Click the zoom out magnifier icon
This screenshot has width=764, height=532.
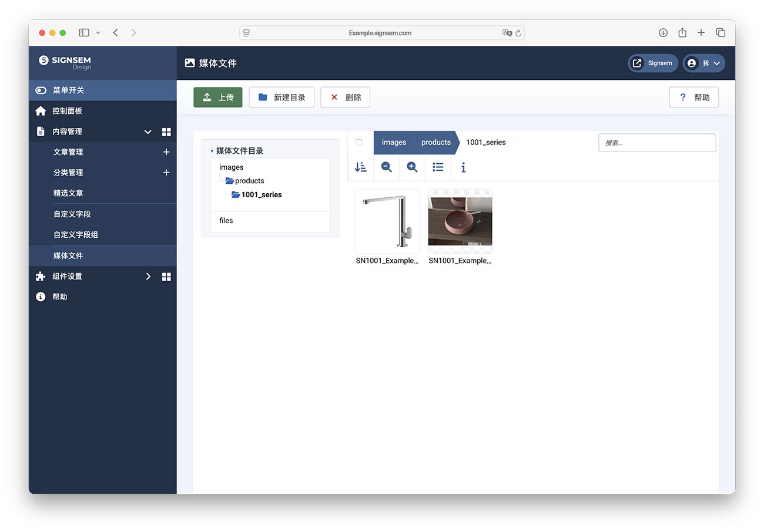386,167
